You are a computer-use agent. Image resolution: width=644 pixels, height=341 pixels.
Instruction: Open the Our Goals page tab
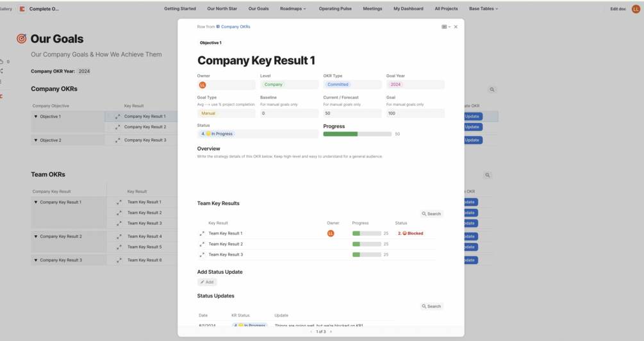click(x=258, y=8)
